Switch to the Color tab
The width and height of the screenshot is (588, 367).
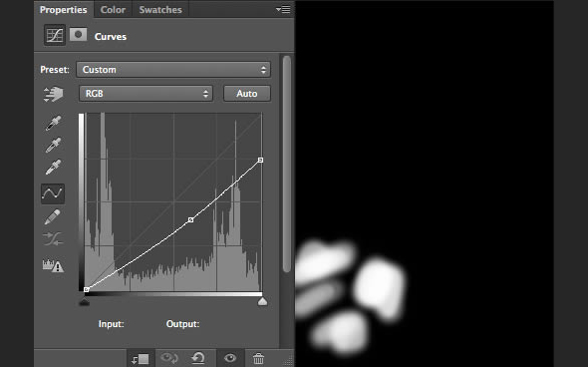click(x=113, y=10)
